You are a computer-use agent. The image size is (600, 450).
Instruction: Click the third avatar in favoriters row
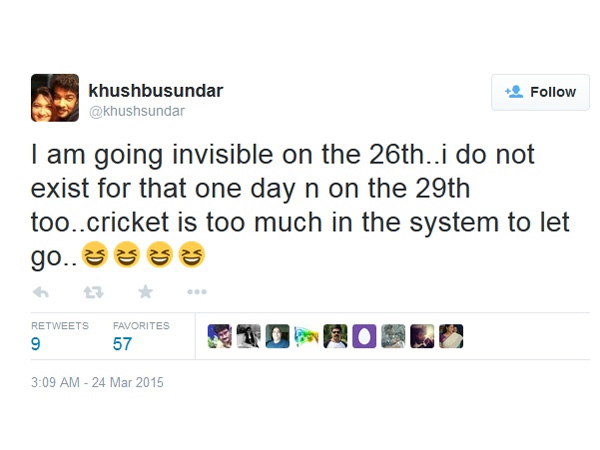[x=277, y=336]
